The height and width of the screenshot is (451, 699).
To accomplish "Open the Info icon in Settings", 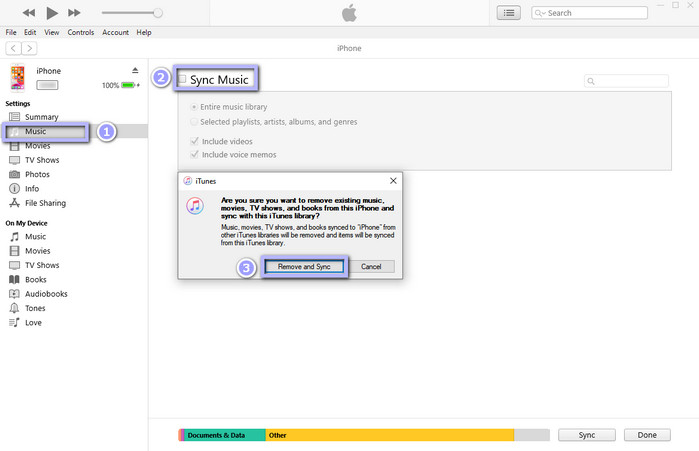I will [x=15, y=189].
